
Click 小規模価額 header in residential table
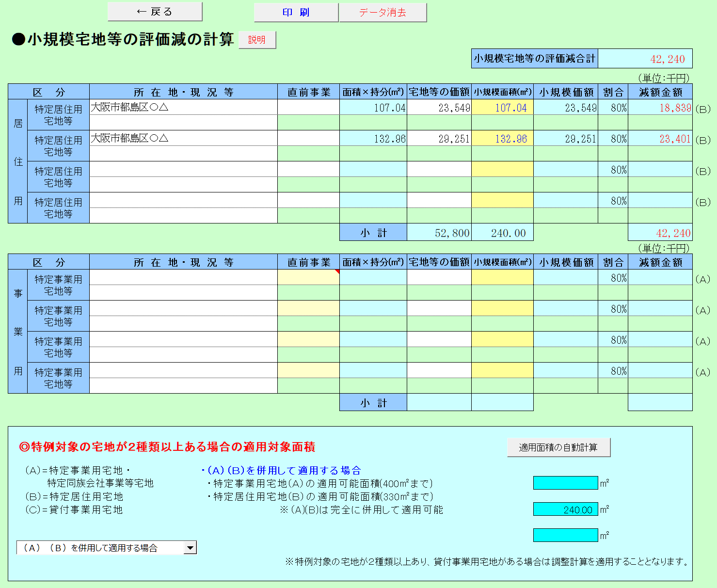tap(566, 92)
